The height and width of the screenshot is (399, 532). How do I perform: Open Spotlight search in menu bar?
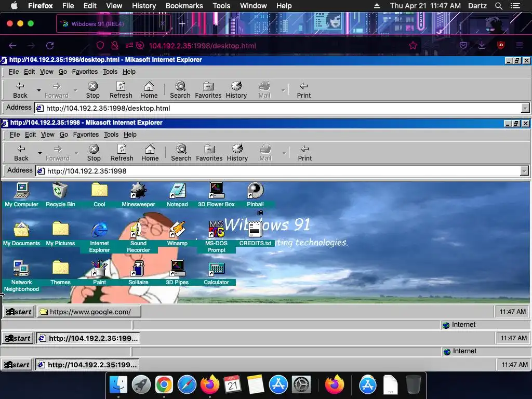pos(498,6)
